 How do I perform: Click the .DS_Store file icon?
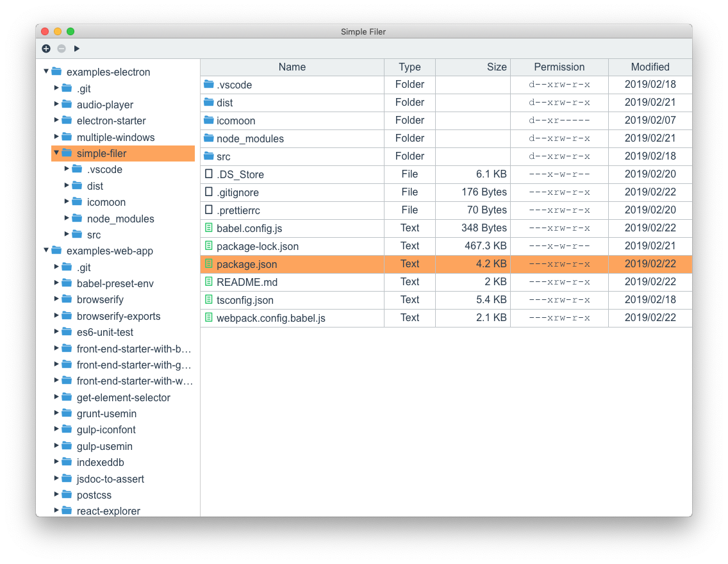click(209, 174)
